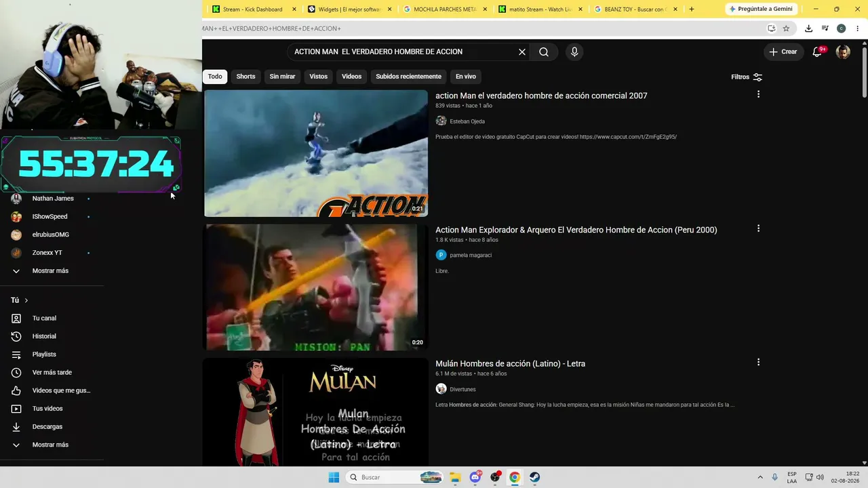This screenshot has height=488, width=868.
Task: Expand the subscriptions list with Mostrar más
Action: [x=52, y=270]
